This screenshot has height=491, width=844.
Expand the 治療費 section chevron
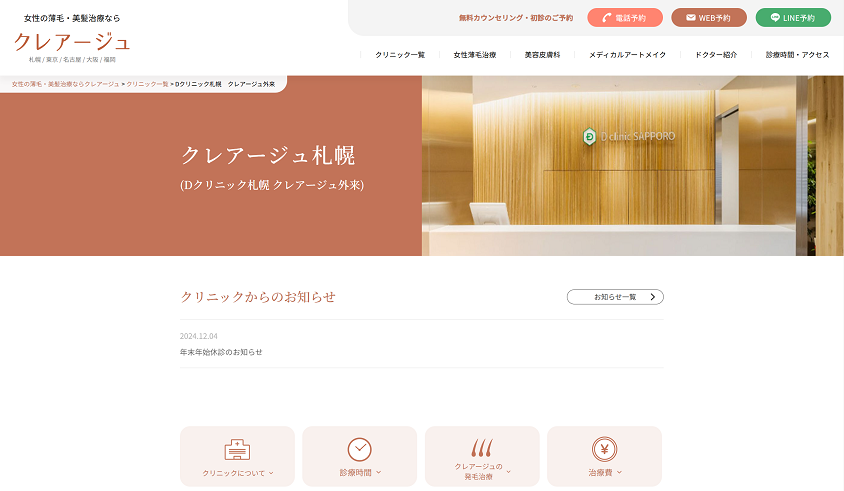click(x=619, y=472)
